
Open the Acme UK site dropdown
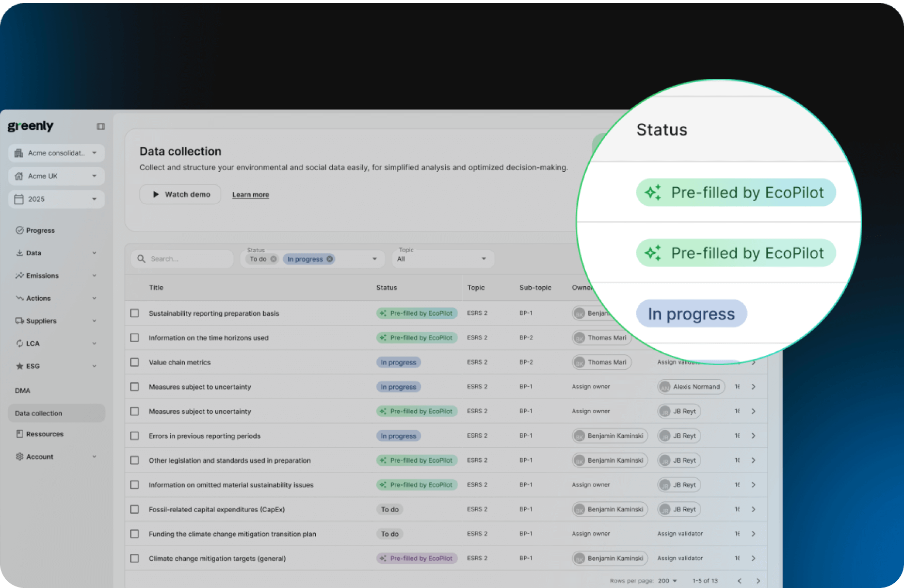tap(56, 176)
